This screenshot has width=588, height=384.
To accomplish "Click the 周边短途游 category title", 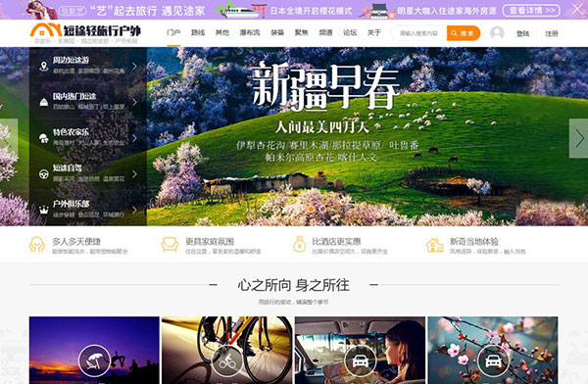I will point(71,60).
